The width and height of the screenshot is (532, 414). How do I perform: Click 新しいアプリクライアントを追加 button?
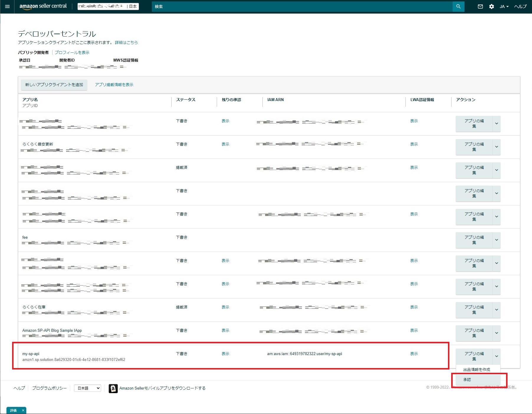tap(54, 85)
